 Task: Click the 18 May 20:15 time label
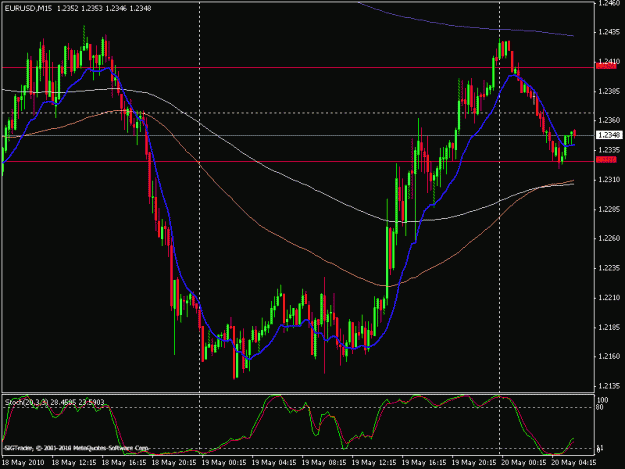tap(174, 463)
